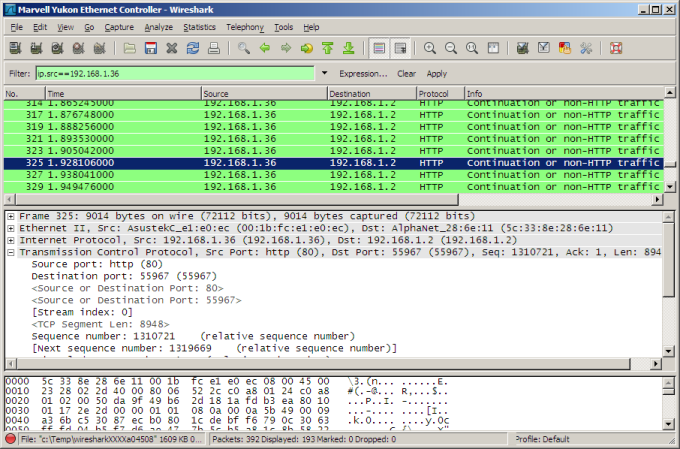
Task: Go back in packet history arrow
Action: 265,48
